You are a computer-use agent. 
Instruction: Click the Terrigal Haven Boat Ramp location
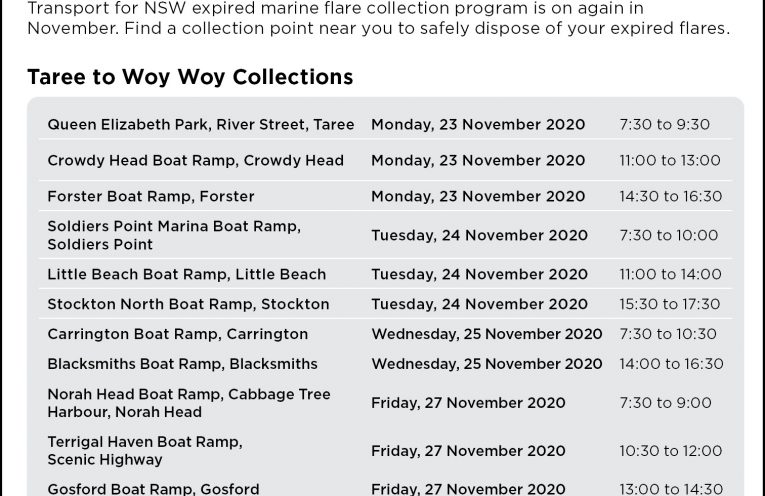coord(145,451)
